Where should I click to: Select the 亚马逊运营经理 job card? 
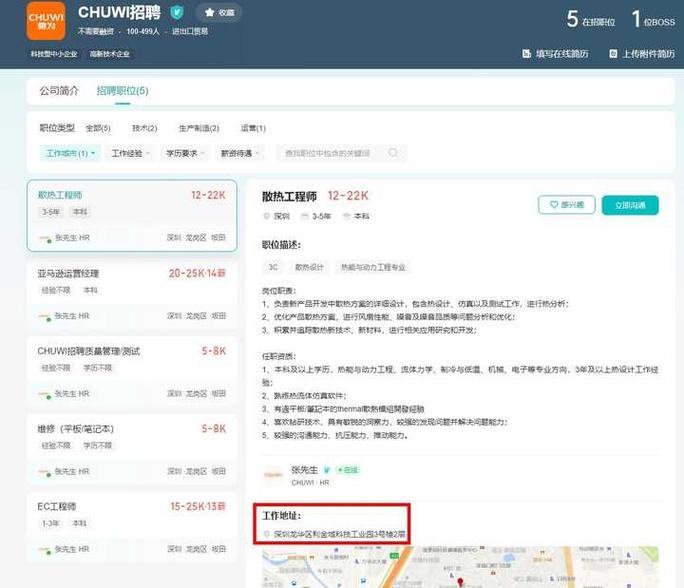point(132,294)
